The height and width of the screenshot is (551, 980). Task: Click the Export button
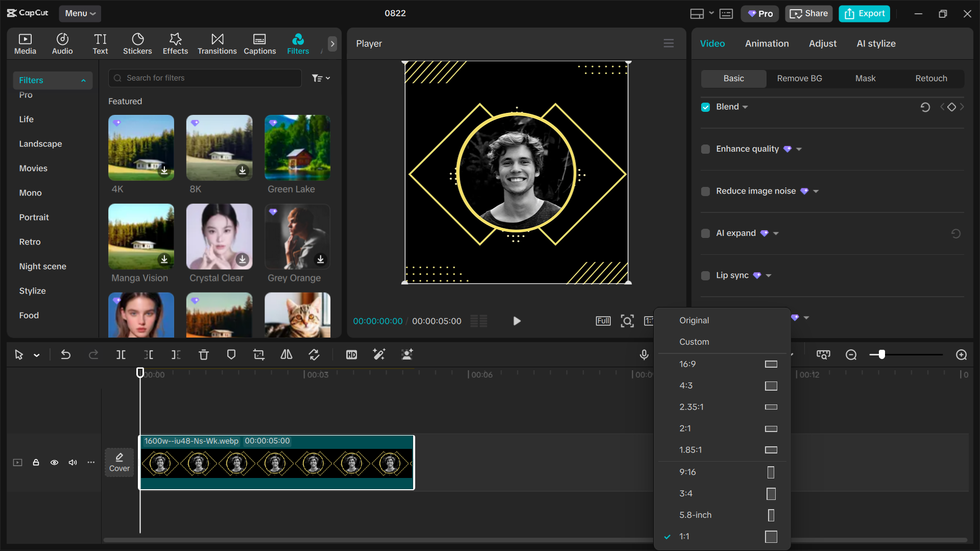coord(864,13)
